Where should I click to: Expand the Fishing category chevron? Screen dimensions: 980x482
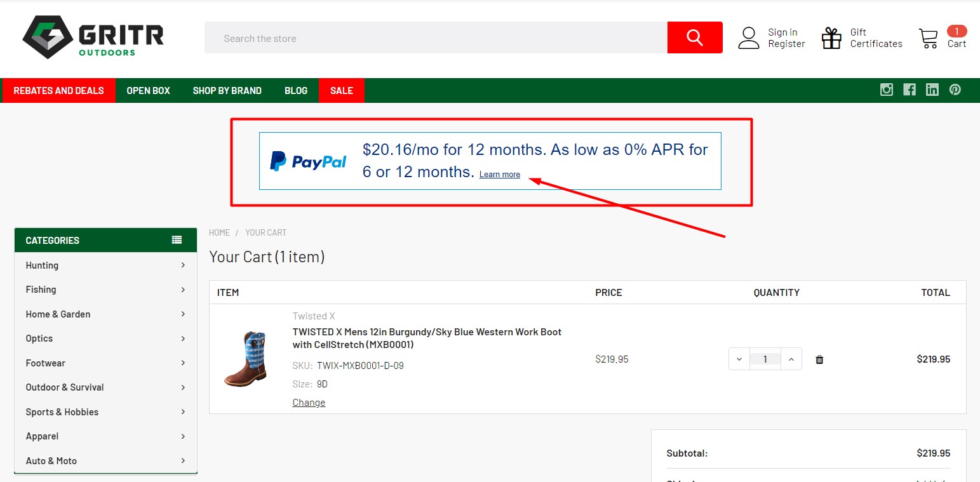pos(183,290)
